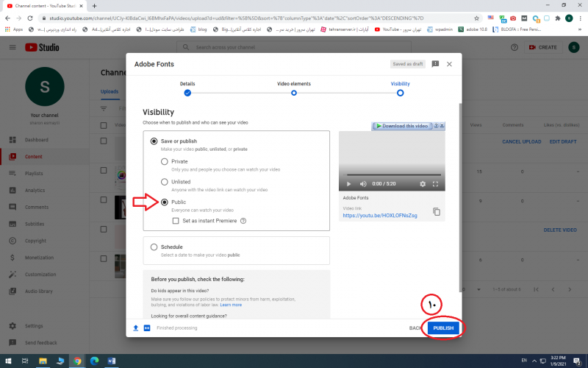The image size is (588, 368).
Task: Select the Unlisted visibility option
Action: click(165, 182)
